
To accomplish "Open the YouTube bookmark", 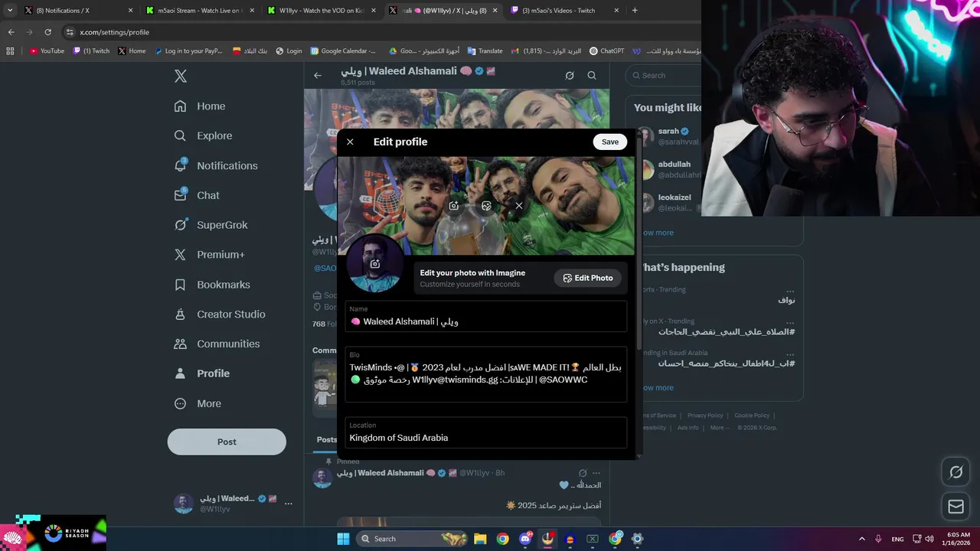I will 47,51.
